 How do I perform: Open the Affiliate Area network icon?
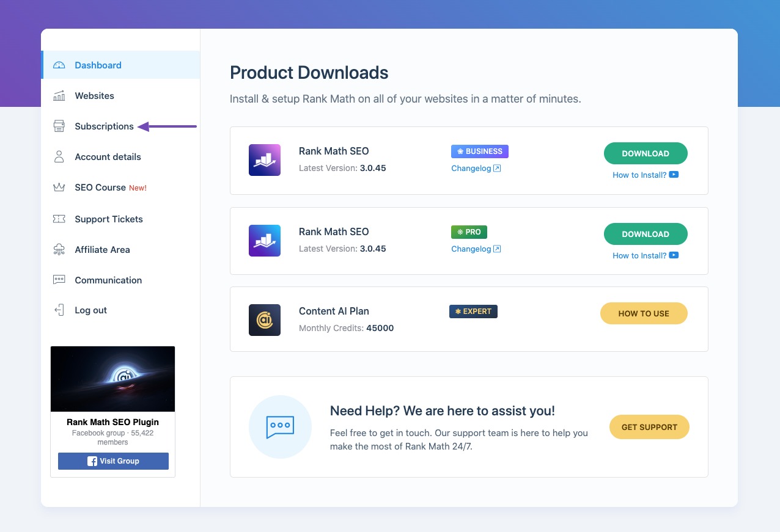(x=59, y=249)
